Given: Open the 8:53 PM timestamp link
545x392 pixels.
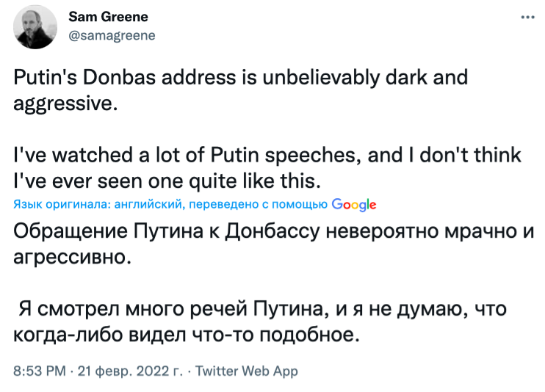Looking at the screenshot, I should coord(39,371).
